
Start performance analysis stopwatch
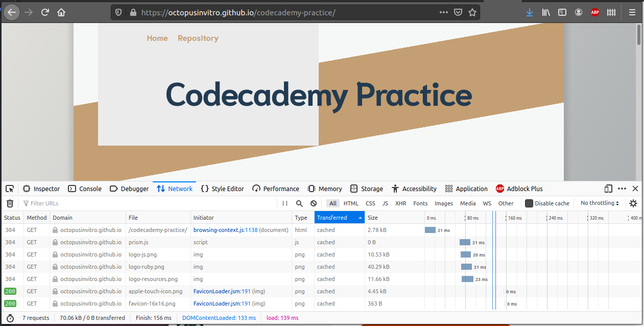point(10,318)
